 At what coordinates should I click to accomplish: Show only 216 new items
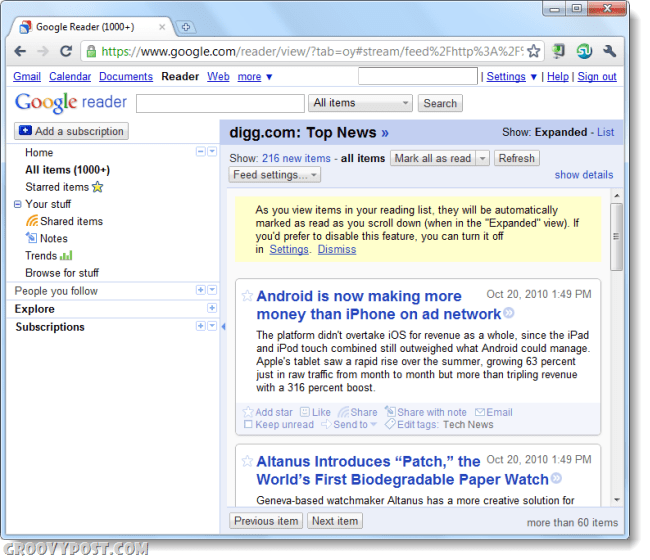(x=296, y=158)
